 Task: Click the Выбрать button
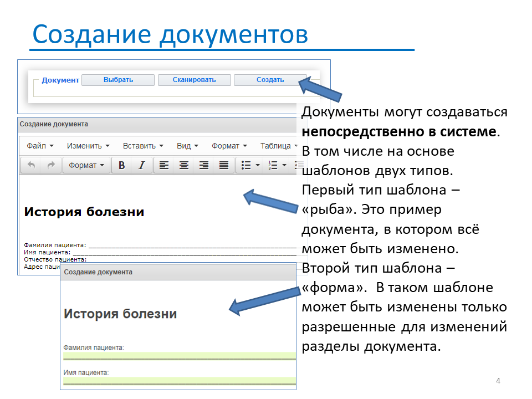click(118, 80)
